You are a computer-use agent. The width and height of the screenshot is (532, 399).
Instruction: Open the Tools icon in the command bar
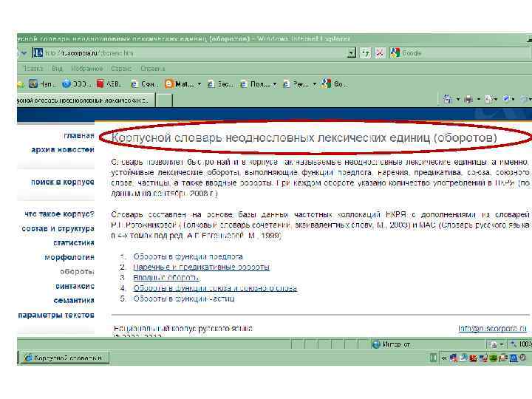[507, 99]
